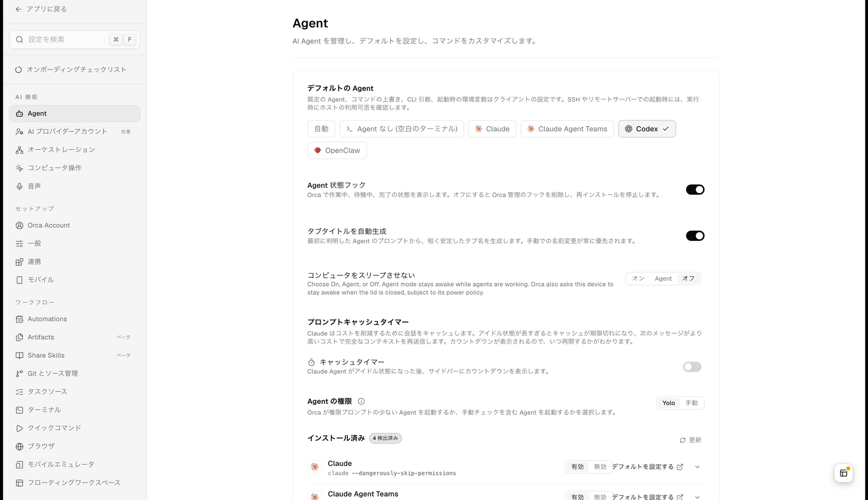Click アプリに戻る link
Image resolution: width=868 pixels, height=500 pixels.
click(x=47, y=9)
